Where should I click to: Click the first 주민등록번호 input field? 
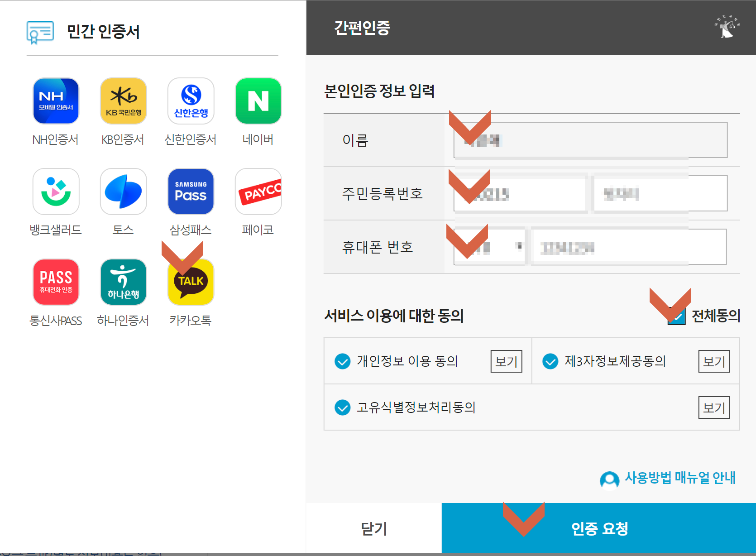pos(520,193)
